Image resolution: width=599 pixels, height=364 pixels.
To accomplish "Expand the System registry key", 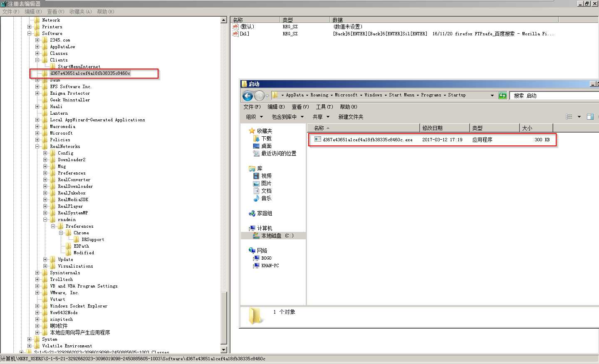I will click(x=30, y=339).
